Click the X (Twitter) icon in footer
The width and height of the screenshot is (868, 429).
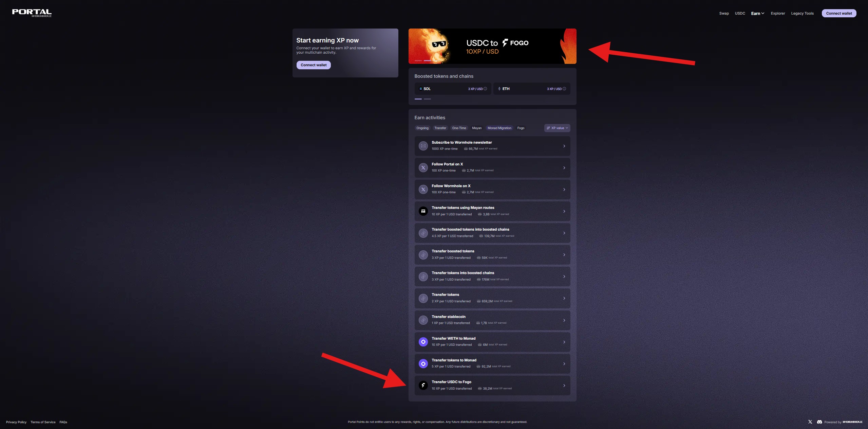(x=810, y=422)
